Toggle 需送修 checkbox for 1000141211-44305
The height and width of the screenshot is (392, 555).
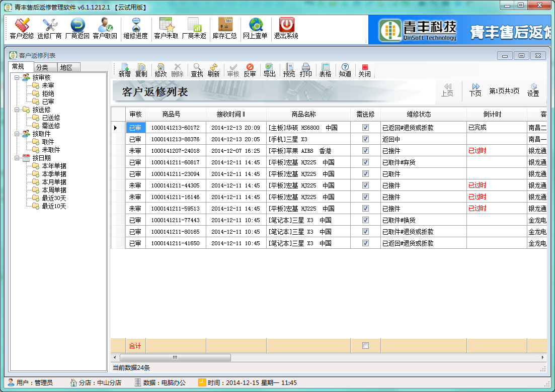click(366, 185)
